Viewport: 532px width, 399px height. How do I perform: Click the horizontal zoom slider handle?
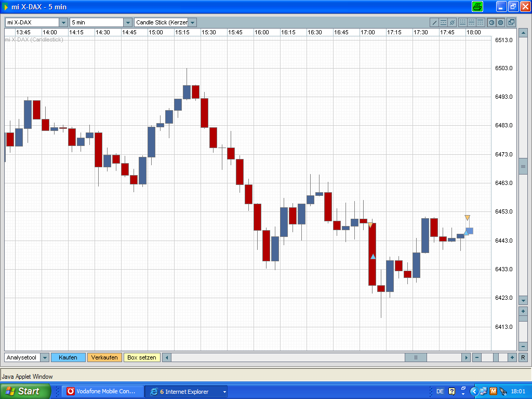(x=496, y=357)
